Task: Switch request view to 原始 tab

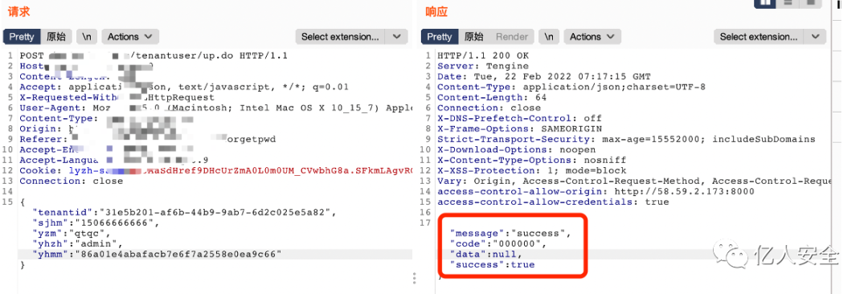Action: (x=56, y=36)
